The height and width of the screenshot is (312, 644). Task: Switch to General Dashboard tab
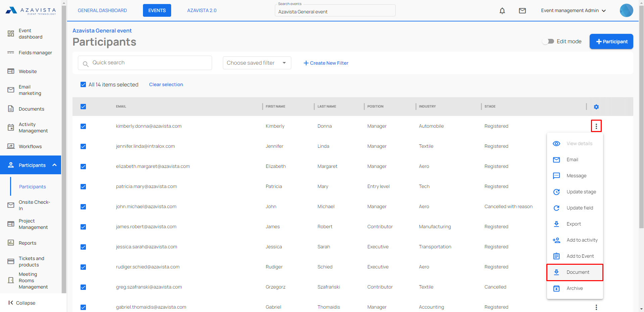coord(102,10)
